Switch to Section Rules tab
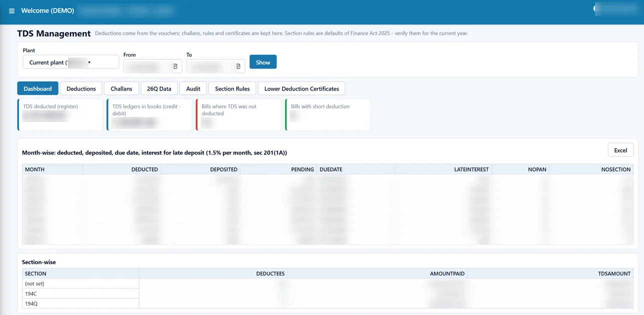Screen dimensions: 644x315 (232, 88)
